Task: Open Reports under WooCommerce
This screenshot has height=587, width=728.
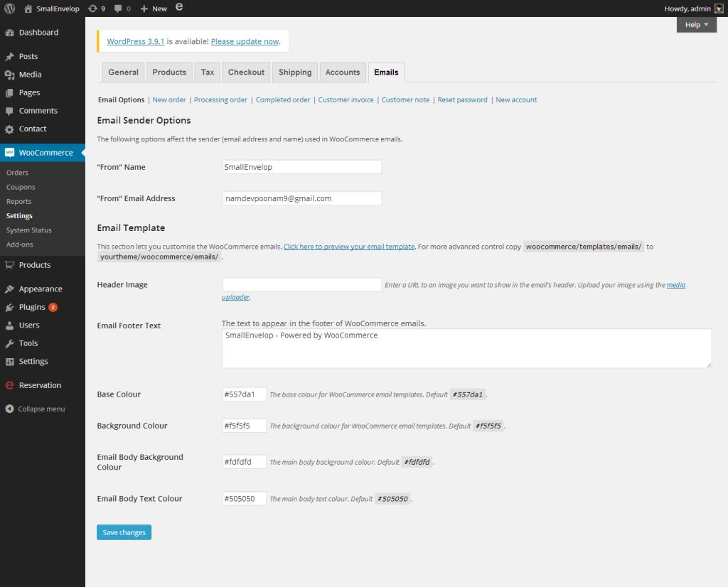Action: [18, 201]
